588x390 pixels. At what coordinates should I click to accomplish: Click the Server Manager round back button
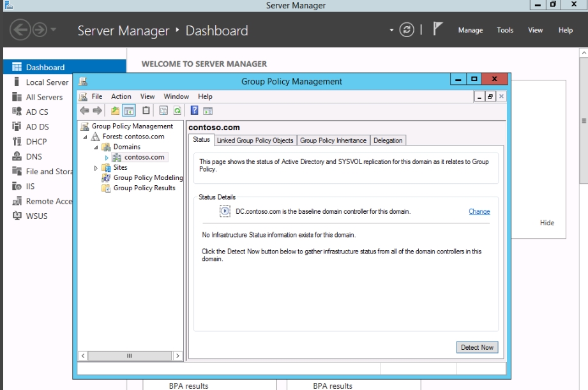click(20, 29)
